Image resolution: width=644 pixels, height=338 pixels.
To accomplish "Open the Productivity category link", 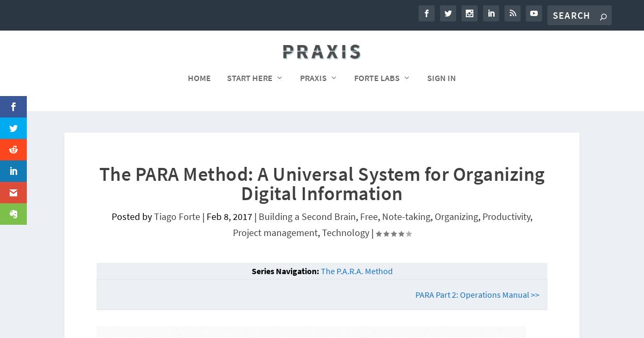I will pos(507,217).
